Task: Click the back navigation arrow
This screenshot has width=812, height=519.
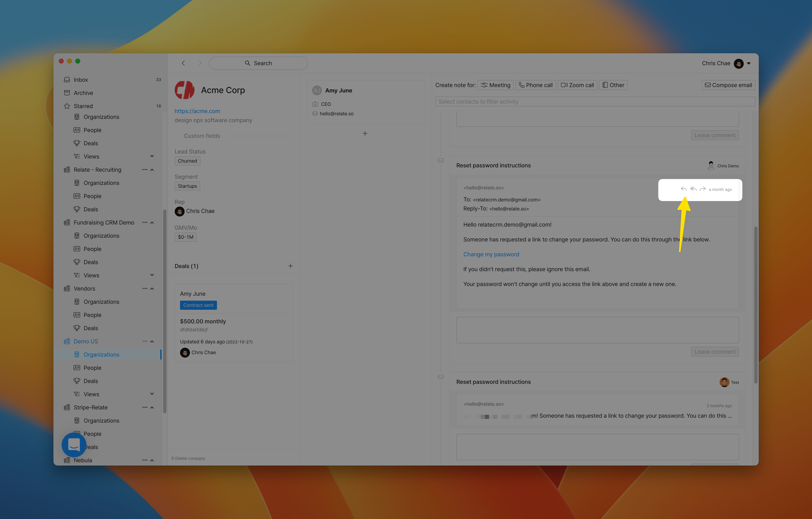Action: 183,63
